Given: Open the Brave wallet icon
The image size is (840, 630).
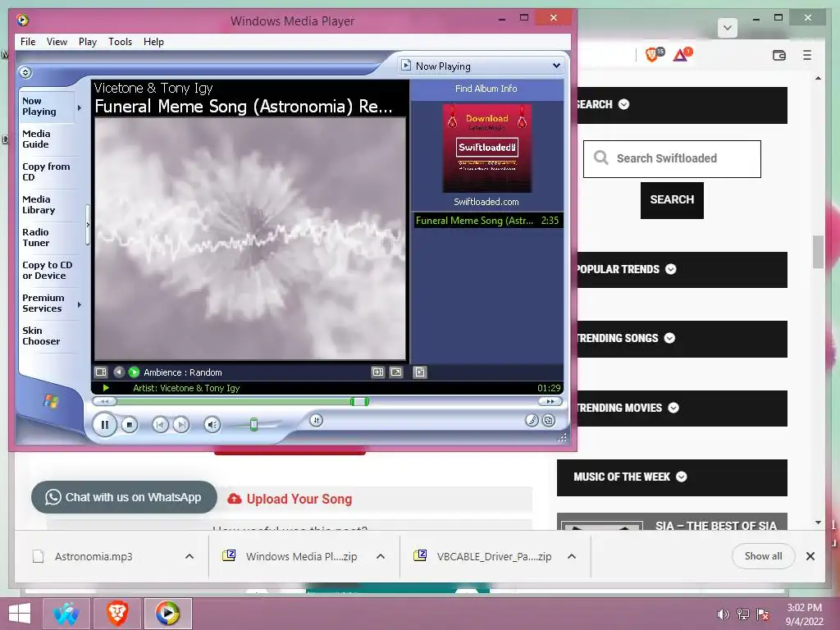Looking at the screenshot, I should 779,55.
